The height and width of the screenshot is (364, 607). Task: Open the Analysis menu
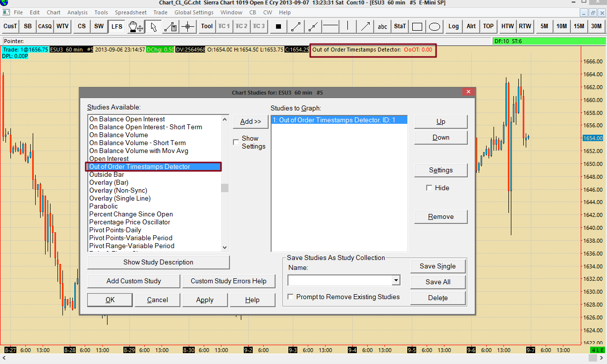point(77,12)
